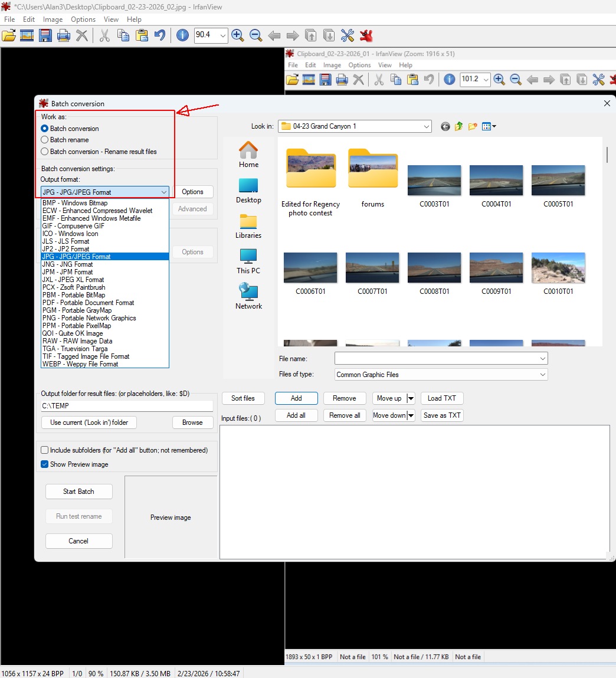Open the view menu icon in file browser
The image size is (616, 678).
click(x=489, y=126)
